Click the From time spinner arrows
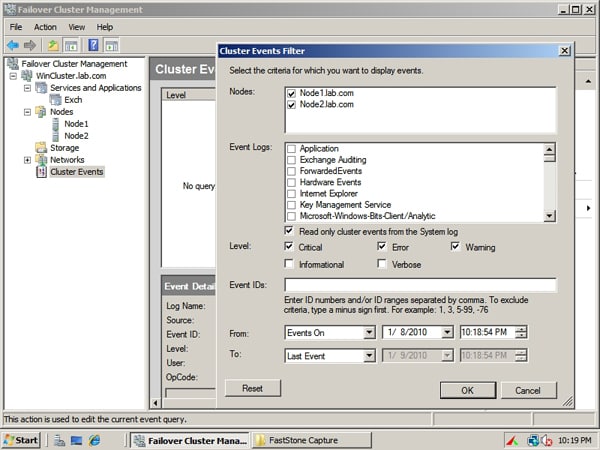The image size is (600, 450). 521,333
